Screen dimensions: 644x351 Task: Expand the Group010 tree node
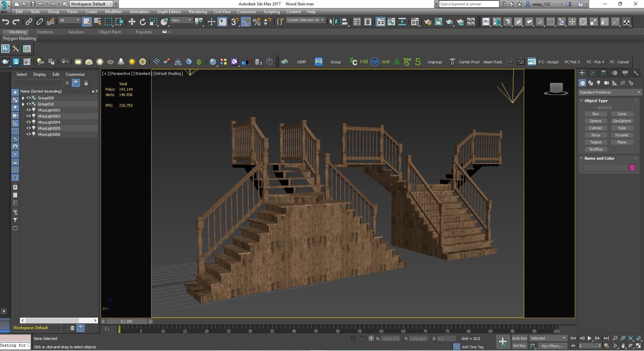pyautogui.click(x=23, y=104)
